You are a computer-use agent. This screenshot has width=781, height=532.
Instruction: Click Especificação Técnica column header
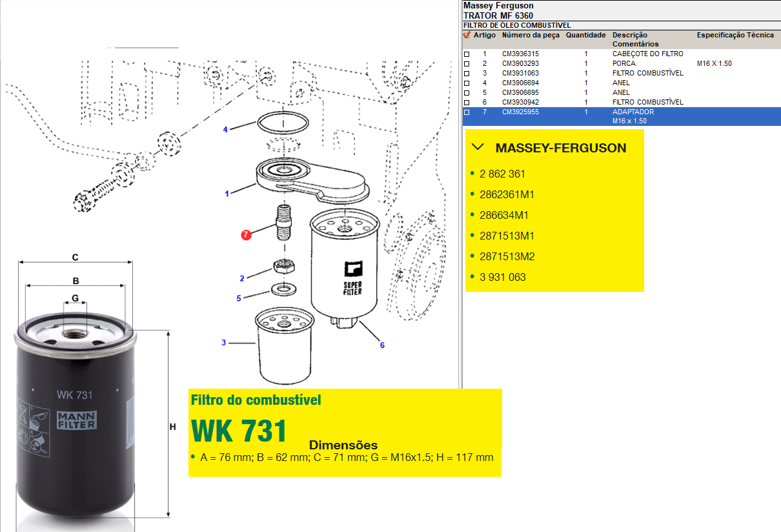(735, 35)
